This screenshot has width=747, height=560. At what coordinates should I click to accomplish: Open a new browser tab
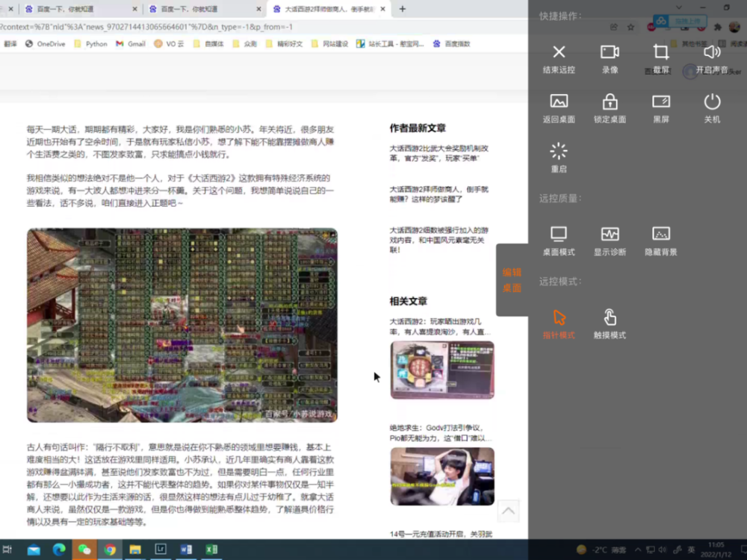pos(403,8)
